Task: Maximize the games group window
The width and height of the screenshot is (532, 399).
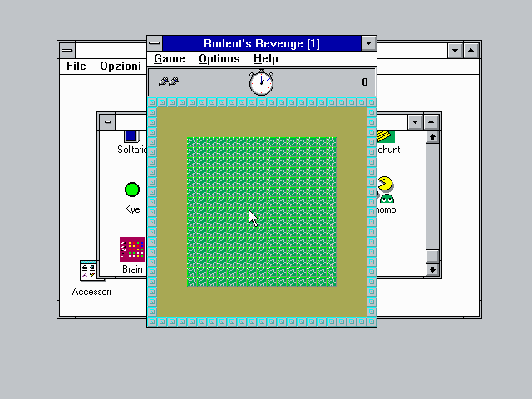Action: (431, 122)
